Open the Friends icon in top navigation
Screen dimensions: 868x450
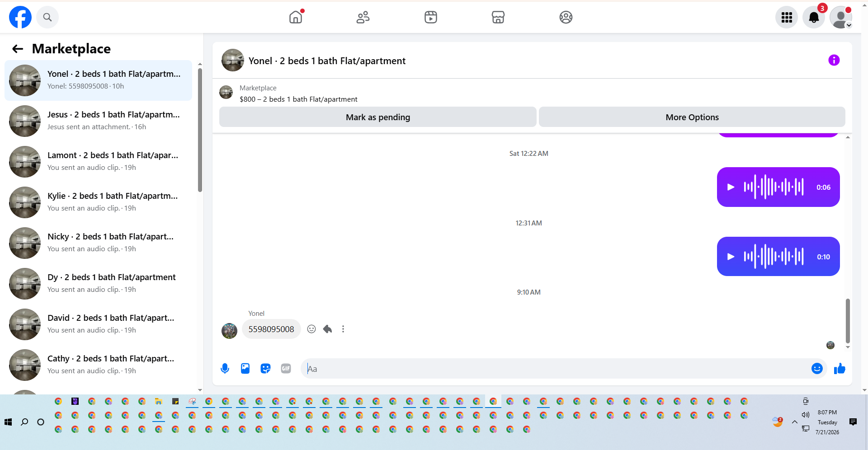(363, 17)
